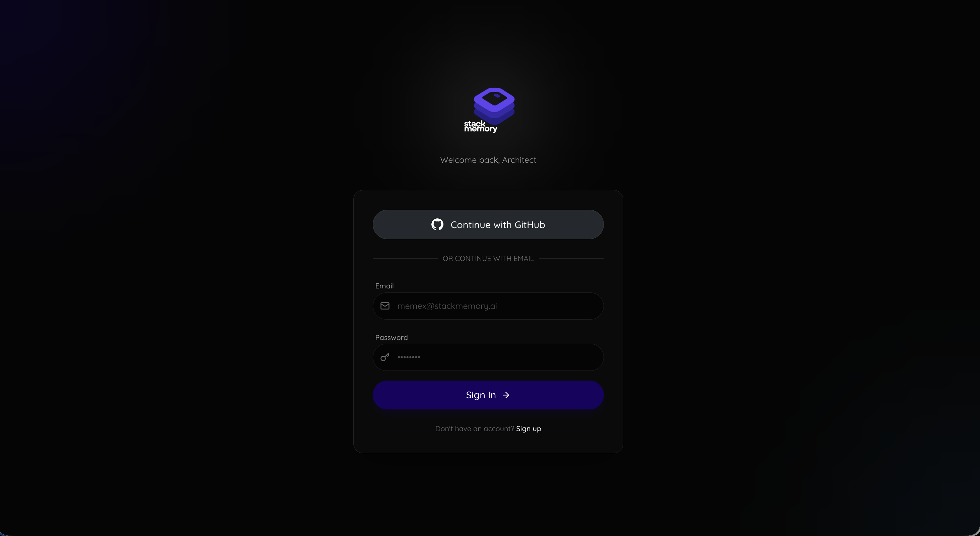Click the "Don't have an account?" text
The width and height of the screenshot is (980, 536).
(475, 429)
